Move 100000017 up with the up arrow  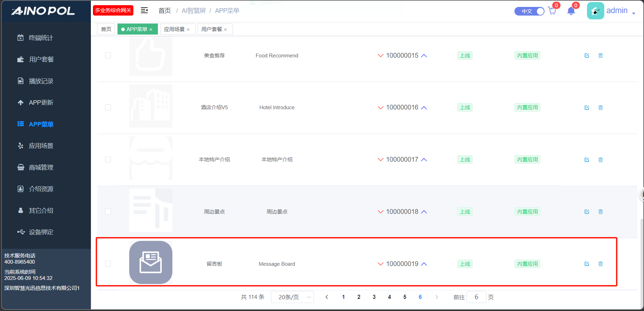(x=424, y=160)
